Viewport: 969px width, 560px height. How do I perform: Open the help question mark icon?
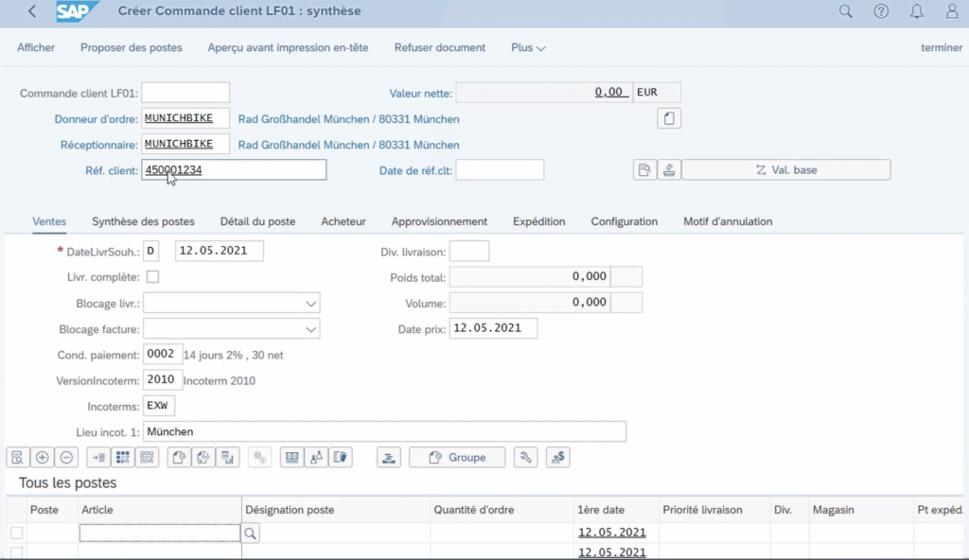pyautogui.click(x=881, y=11)
